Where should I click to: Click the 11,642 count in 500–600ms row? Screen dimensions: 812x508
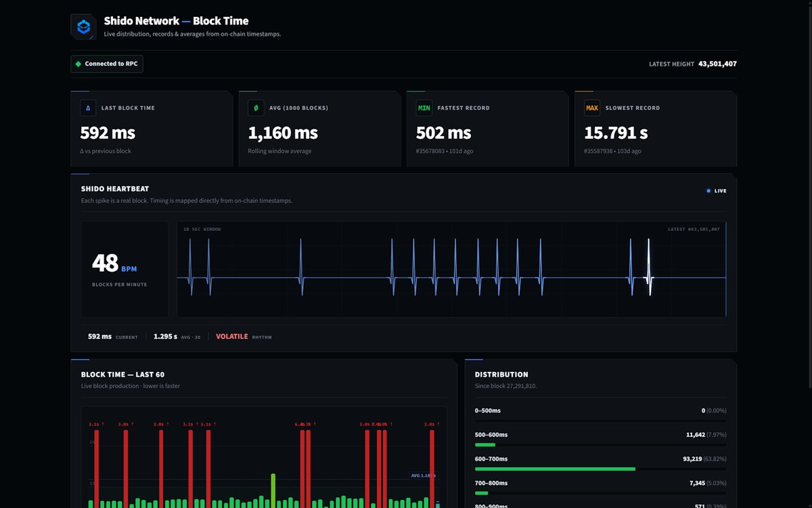[695, 435]
